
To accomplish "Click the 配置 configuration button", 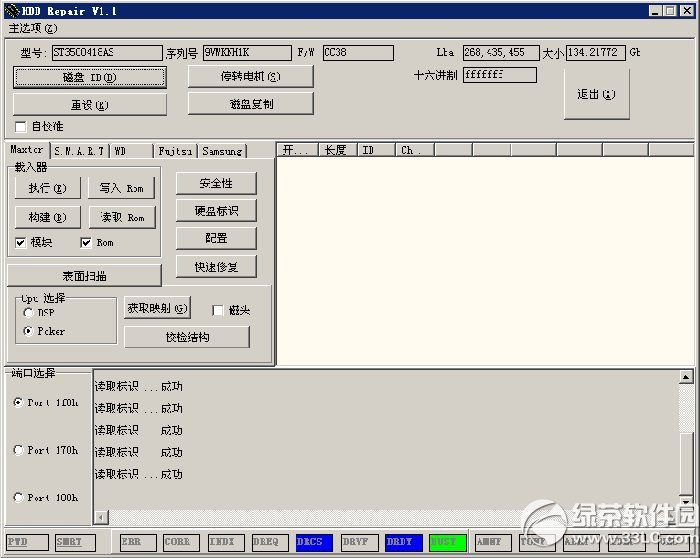I will 216,238.
